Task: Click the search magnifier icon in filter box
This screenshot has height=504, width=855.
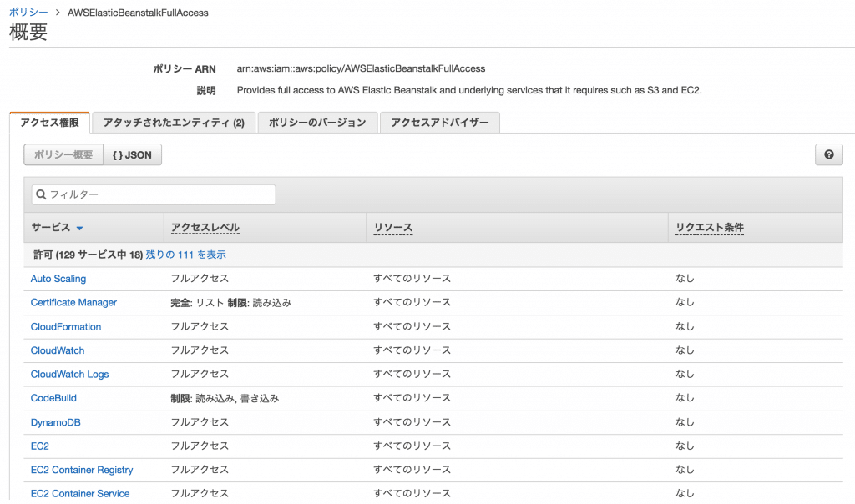Action: point(41,194)
